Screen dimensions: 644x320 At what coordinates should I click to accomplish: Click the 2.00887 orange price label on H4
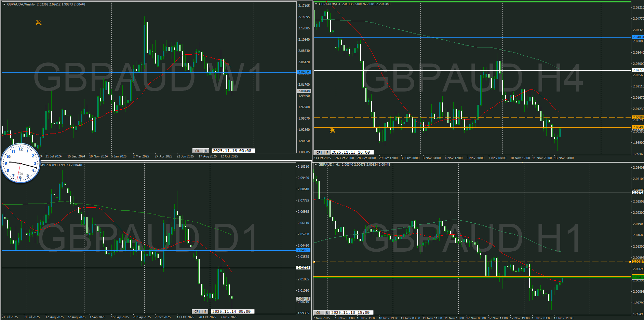(x=638, y=117)
